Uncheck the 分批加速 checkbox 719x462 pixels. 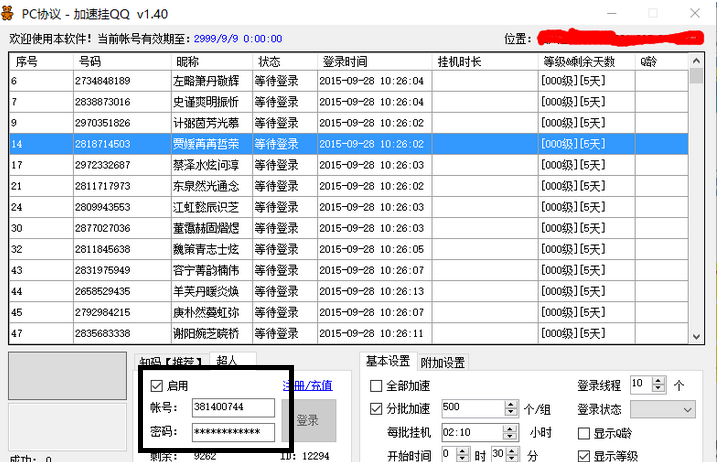376,409
